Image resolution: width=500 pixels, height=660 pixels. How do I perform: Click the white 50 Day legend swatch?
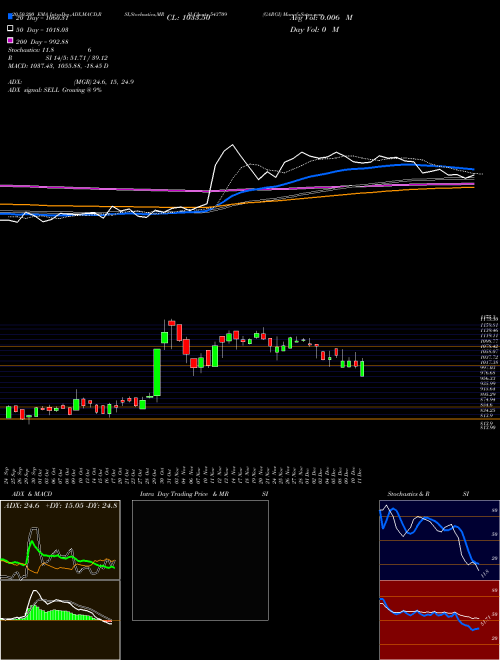[11, 28]
